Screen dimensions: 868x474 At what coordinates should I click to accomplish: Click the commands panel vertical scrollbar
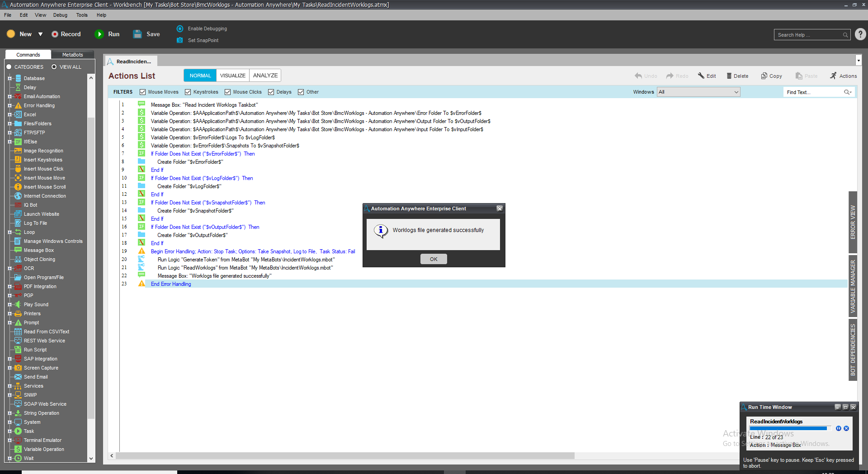(x=91, y=268)
